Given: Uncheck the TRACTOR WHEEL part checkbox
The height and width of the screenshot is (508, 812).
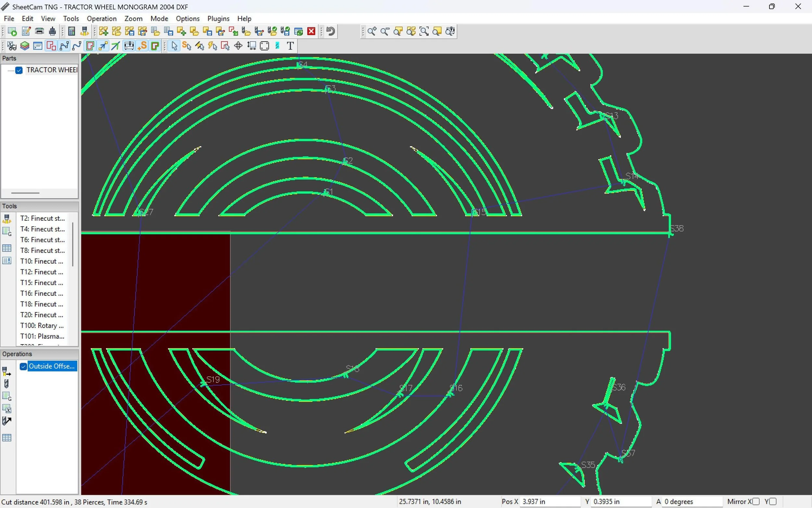Looking at the screenshot, I should coord(19,70).
